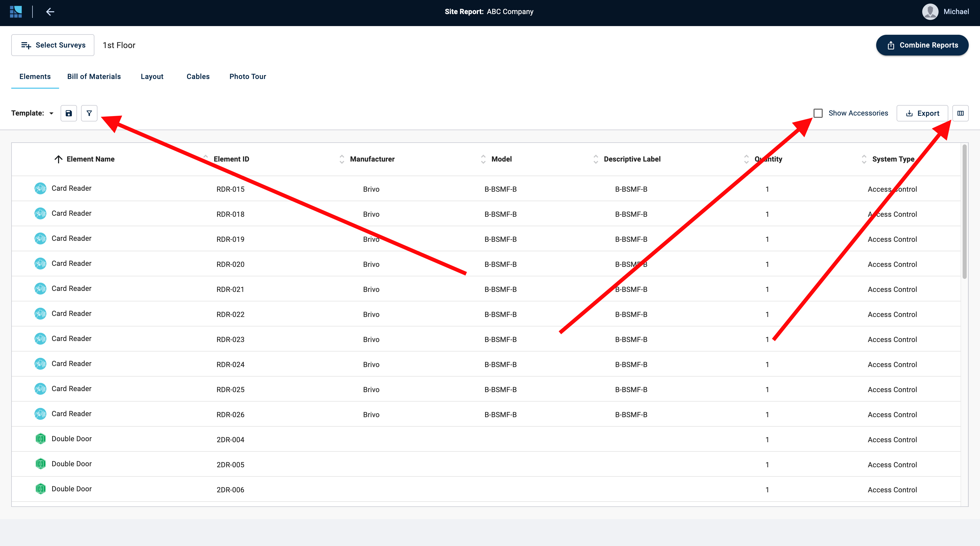980x546 pixels.
Task: Click the Combine Reports button
Action: tap(922, 45)
